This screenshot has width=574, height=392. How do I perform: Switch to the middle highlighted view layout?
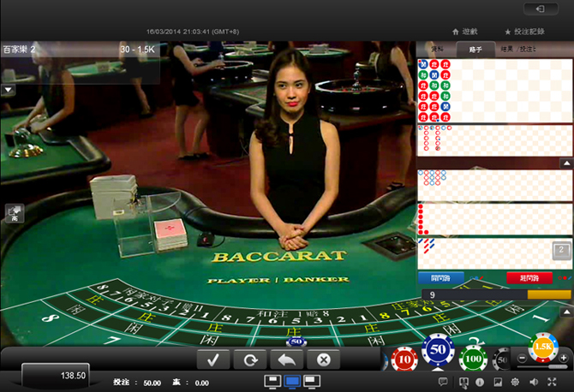pos(292,381)
